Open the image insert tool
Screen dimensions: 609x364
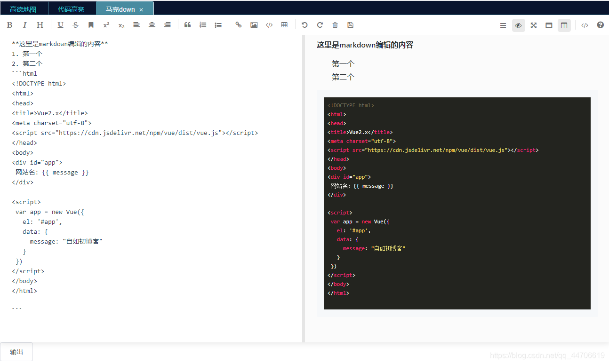254,25
